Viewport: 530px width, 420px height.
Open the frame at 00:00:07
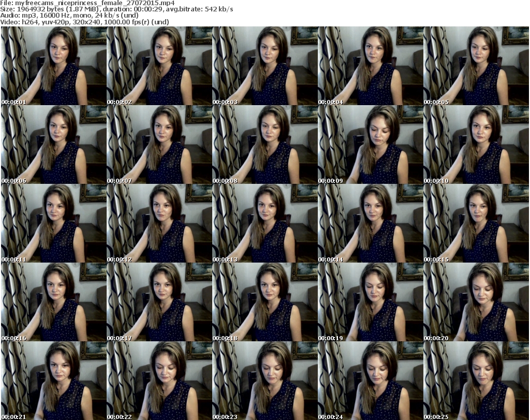[159, 144]
